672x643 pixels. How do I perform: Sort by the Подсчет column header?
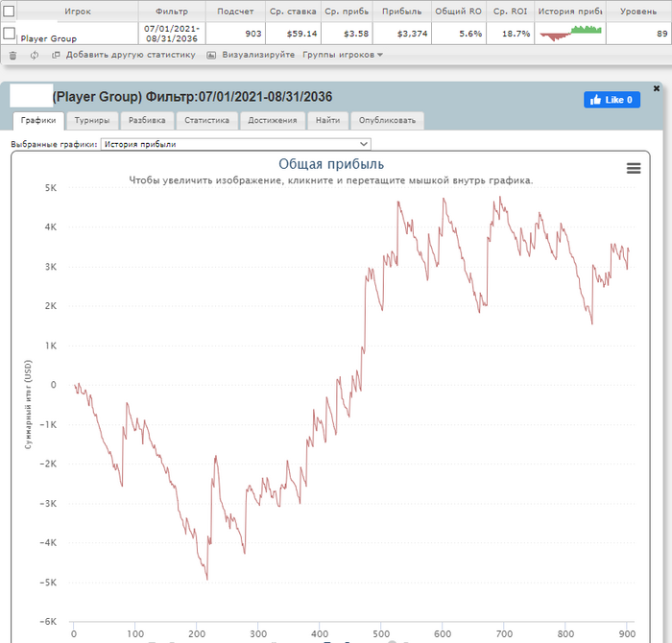[235, 12]
